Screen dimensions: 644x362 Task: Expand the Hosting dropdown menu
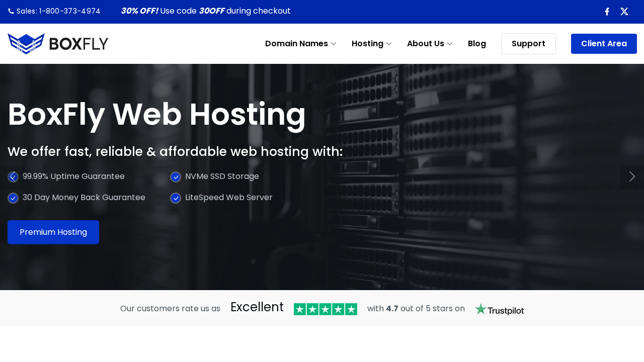pos(371,44)
